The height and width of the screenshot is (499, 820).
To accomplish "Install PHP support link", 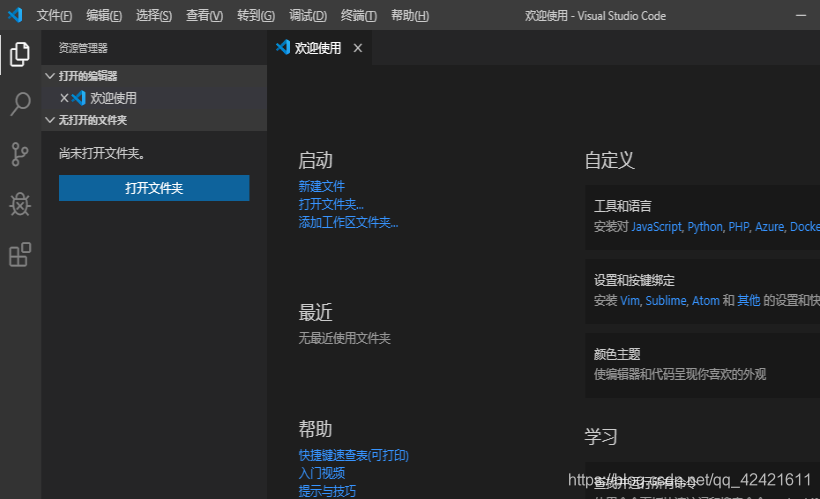I will click(x=738, y=226).
